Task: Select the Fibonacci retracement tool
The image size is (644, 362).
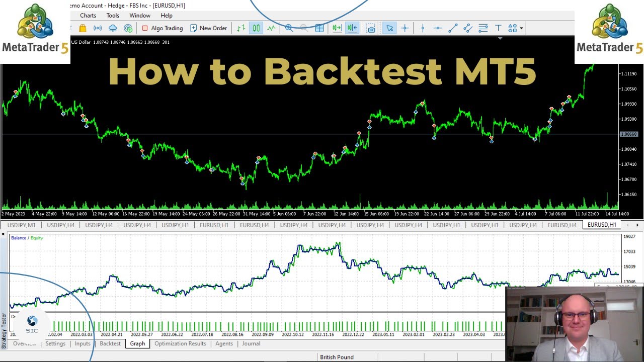Action: point(483,28)
